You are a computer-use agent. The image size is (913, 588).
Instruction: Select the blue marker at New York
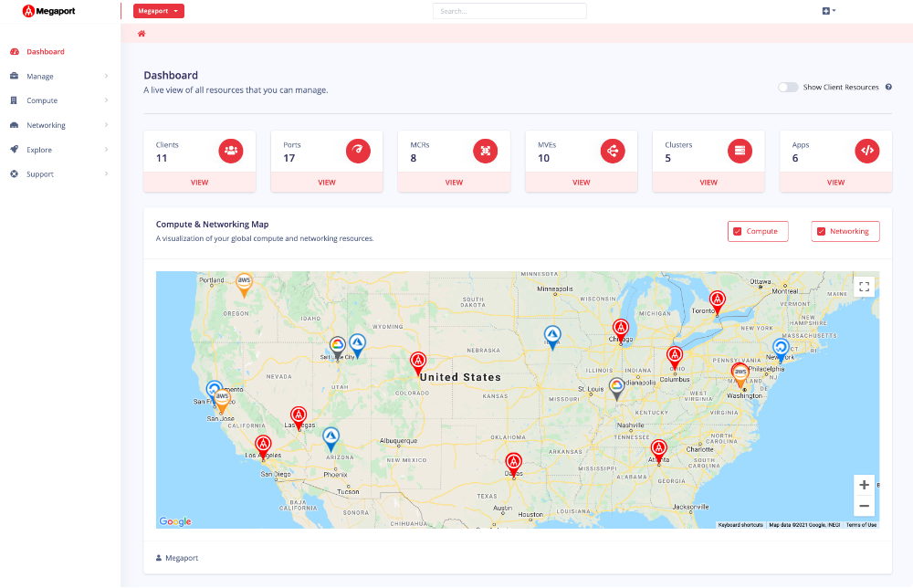[781, 350]
